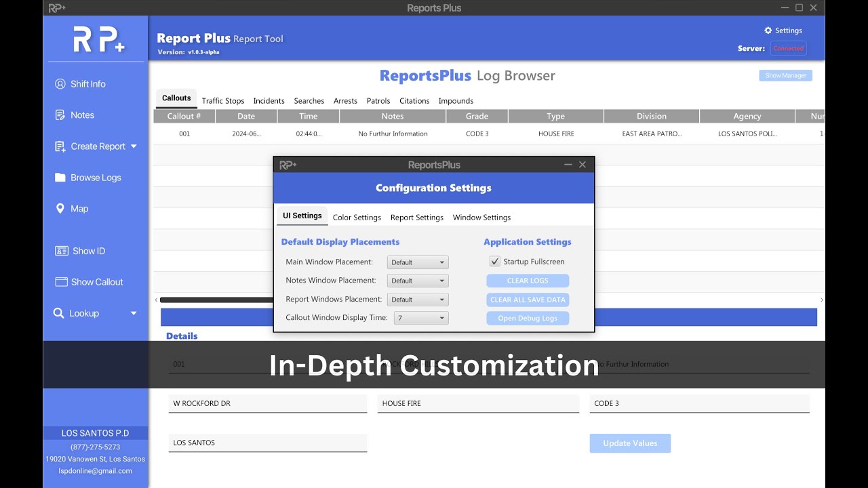
Task: Click the Create Report document icon
Action: point(60,146)
